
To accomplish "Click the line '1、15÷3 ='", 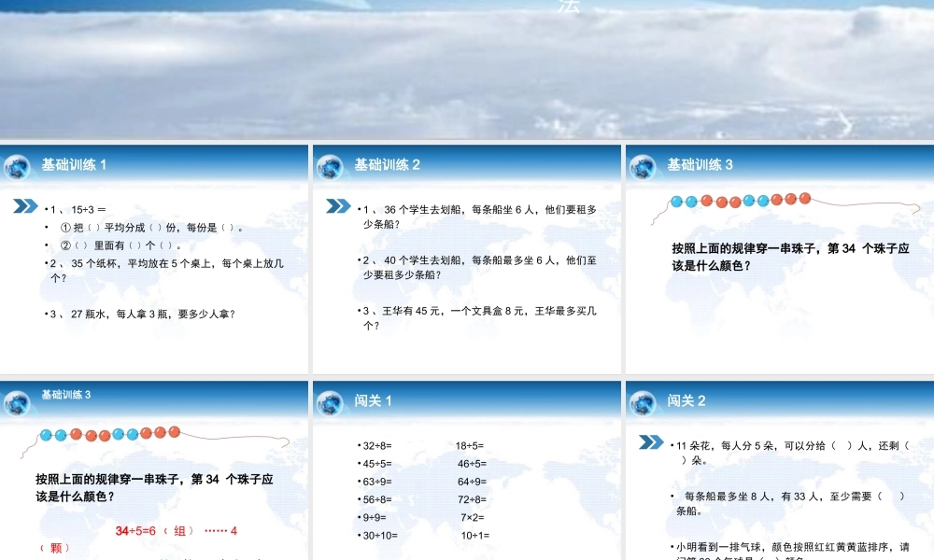I will pyautogui.click(x=76, y=209).
